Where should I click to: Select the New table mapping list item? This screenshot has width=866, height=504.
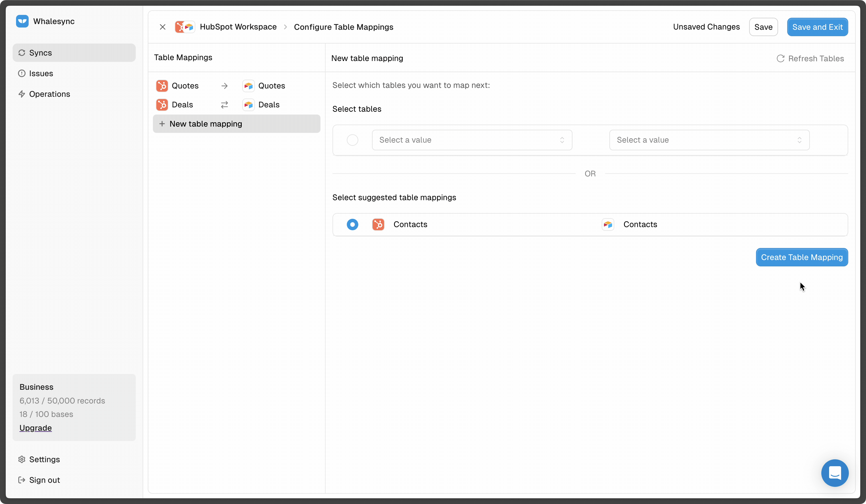click(x=237, y=124)
